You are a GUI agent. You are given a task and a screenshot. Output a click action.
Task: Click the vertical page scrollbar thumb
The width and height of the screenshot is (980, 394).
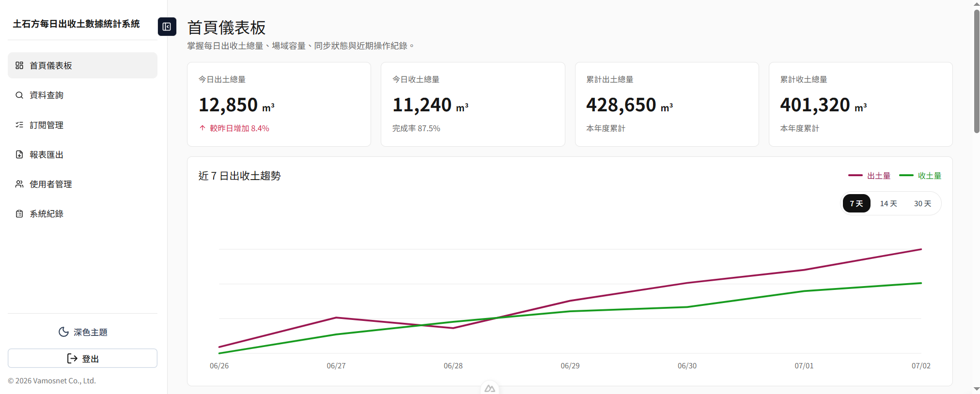pos(977,71)
